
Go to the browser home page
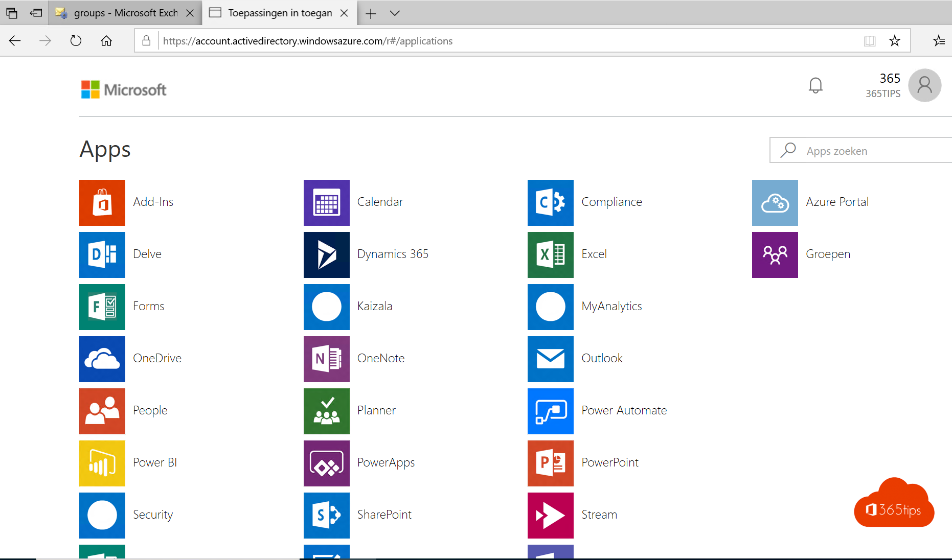click(106, 41)
